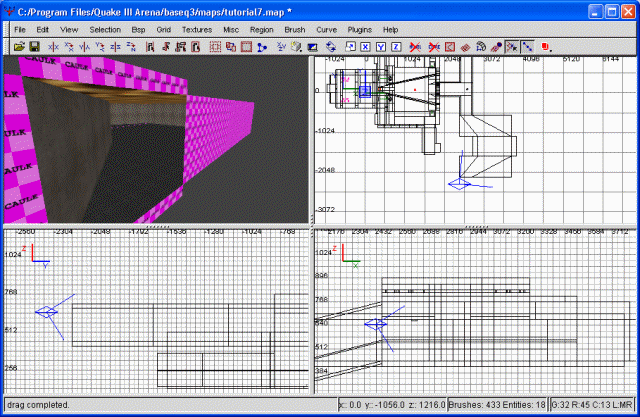Click the camera marker in YZ side view

46,313
